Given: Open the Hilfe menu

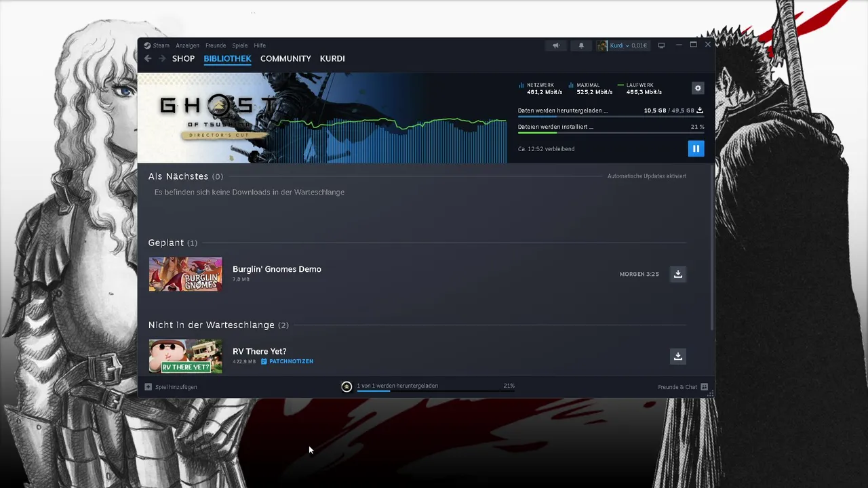Looking at the screenshot, I should point(260,45).
